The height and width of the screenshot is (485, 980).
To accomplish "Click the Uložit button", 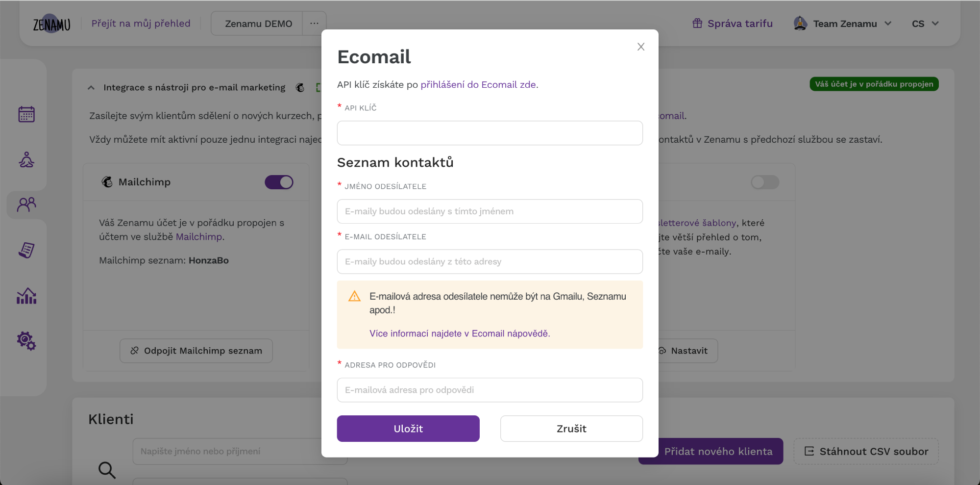I will 408,429.
